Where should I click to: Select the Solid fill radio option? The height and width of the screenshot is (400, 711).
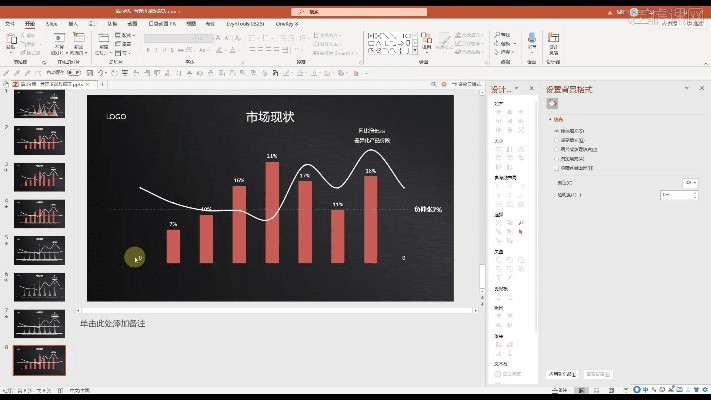point(556,131)
